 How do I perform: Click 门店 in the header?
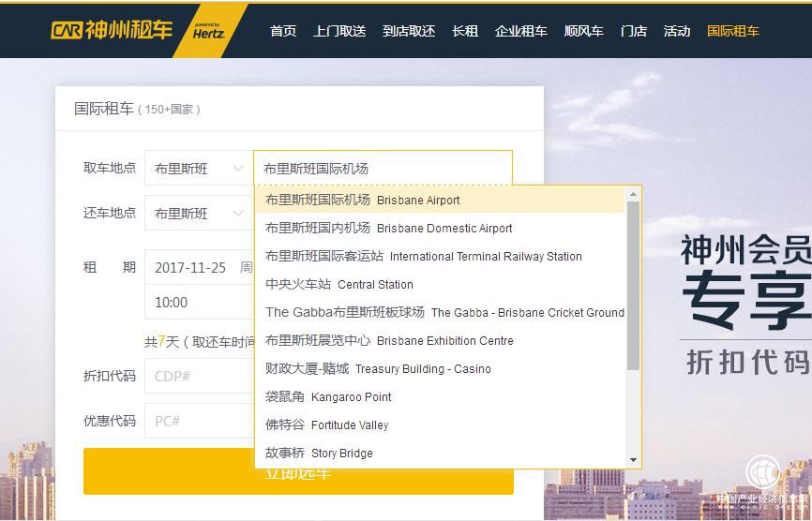(x=634, y=31)
